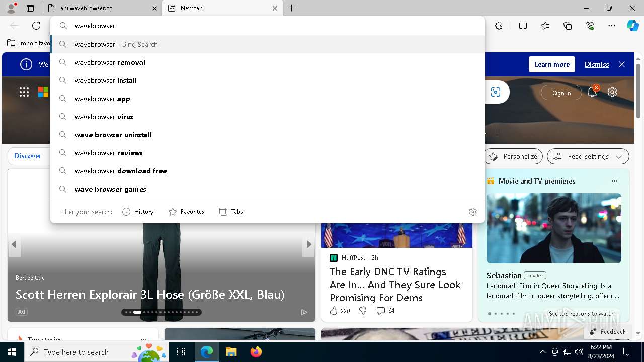Open the tab actions menu icon
The height and width of the screenshot is (362, 644).
point(30,8)
